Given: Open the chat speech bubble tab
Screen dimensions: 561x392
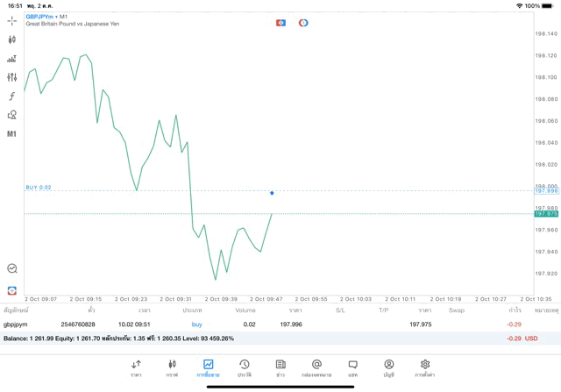Looking at the screenshot, I should click(352, 367).
